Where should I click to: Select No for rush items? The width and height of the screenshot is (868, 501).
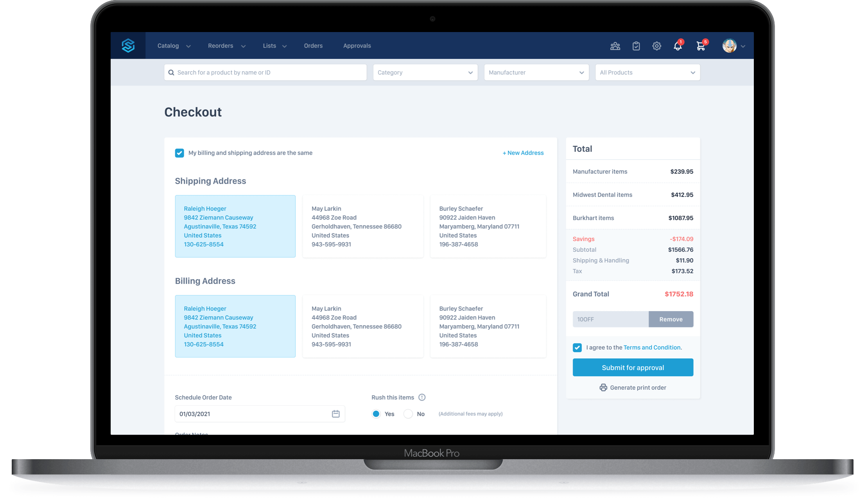pos(408,414)
